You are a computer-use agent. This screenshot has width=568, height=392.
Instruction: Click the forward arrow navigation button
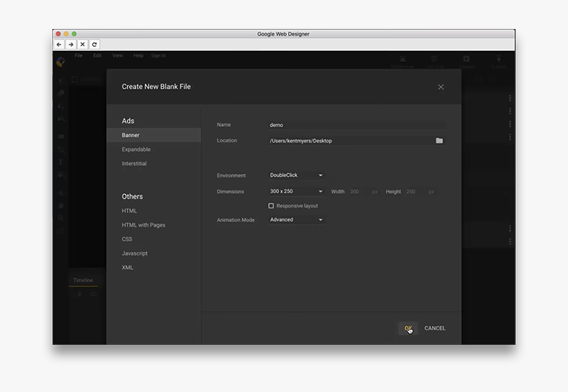tap(71, 44)
